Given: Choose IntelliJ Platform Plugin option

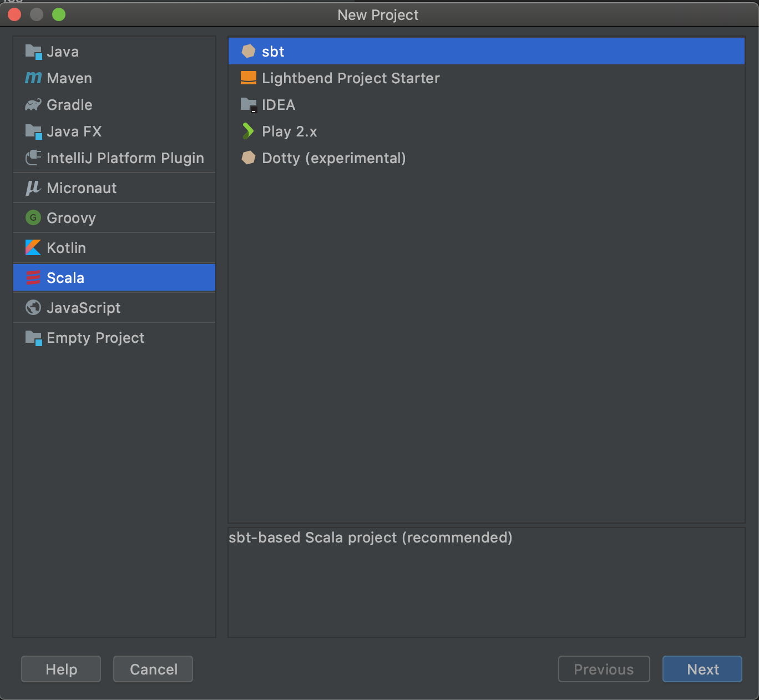Looking at the screenshot, I should click(114, 158).
